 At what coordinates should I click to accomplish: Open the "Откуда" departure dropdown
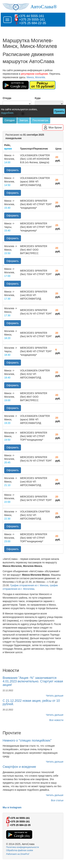tap(17, 103)
